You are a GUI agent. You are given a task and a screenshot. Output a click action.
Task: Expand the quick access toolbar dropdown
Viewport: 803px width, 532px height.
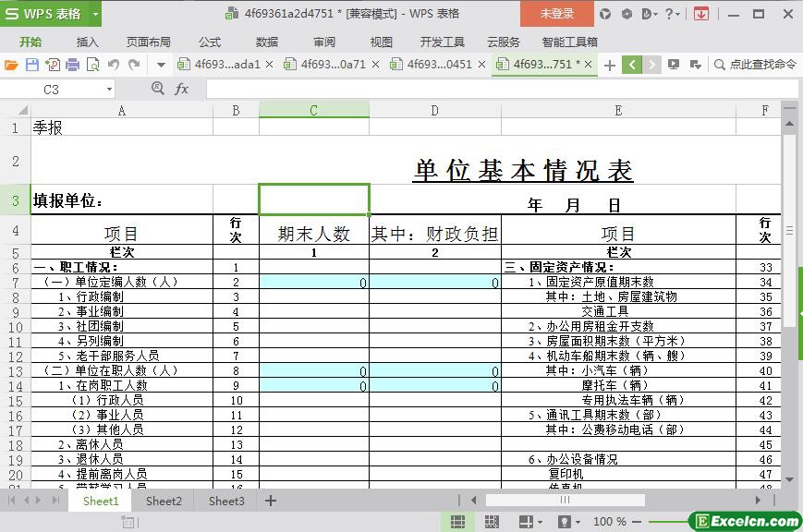pos(161,65)
